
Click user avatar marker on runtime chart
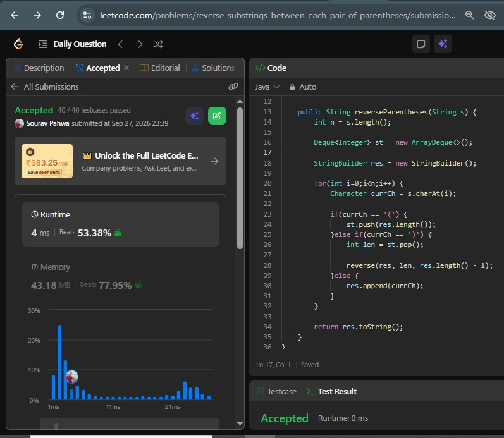click(71, 377)
